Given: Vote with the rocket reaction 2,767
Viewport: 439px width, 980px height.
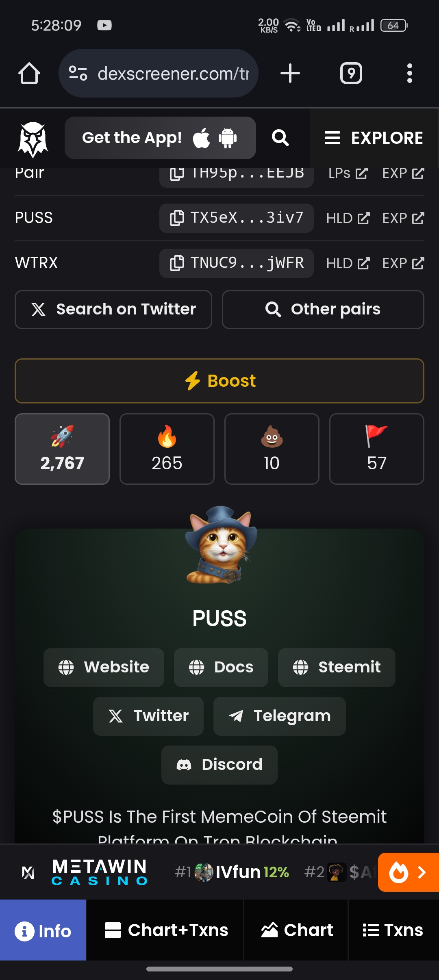Looking at the screenshot, I should tap(62, 449).
